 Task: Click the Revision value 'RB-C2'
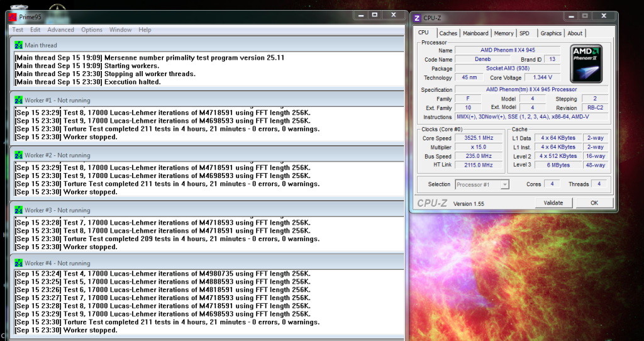click(x=595, y=108)
